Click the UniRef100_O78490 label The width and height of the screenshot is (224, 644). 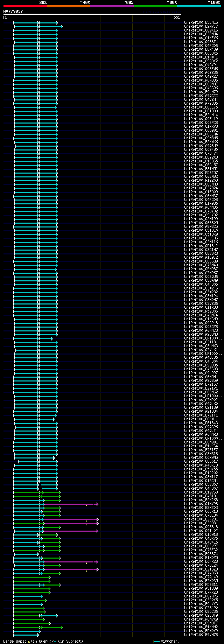(201, 608)
